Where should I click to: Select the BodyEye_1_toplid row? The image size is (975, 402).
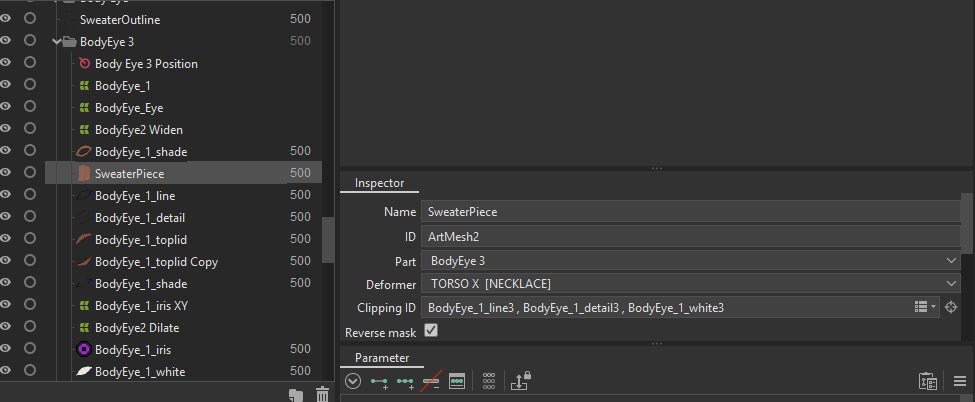pyautogui.click(x=184, y=240)
